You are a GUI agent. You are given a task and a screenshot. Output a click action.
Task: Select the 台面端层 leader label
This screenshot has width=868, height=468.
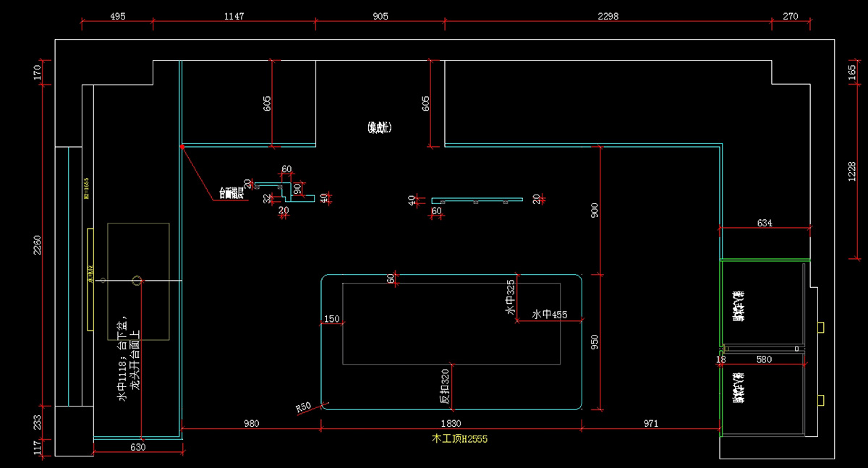231,193
